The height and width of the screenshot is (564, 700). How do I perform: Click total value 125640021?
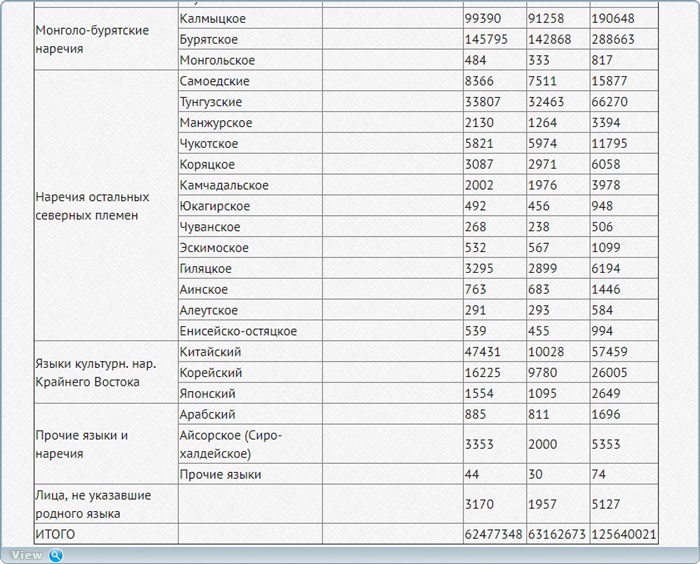click(x=624, y=534)
